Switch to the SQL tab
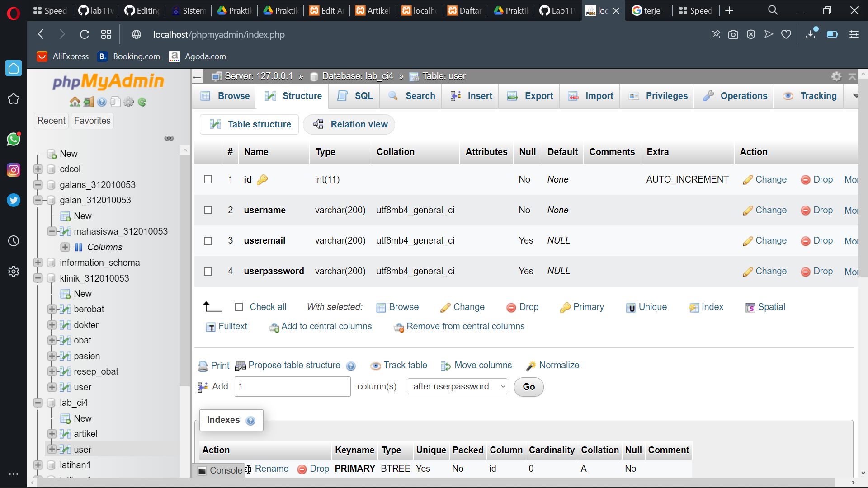This screenshot has height=488, width=868. point(354,96)
